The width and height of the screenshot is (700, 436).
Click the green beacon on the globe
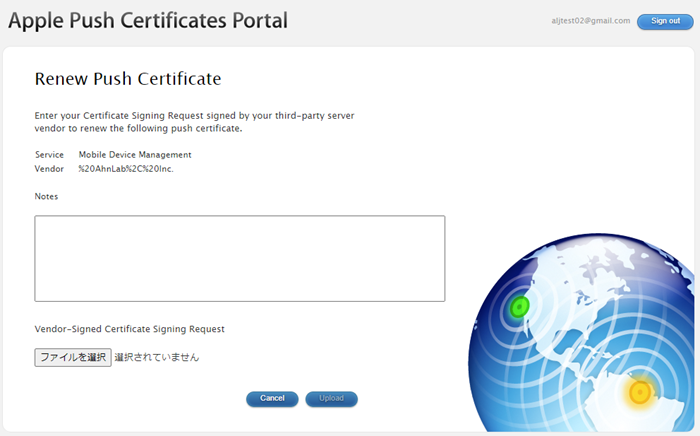tap(519, 307)
